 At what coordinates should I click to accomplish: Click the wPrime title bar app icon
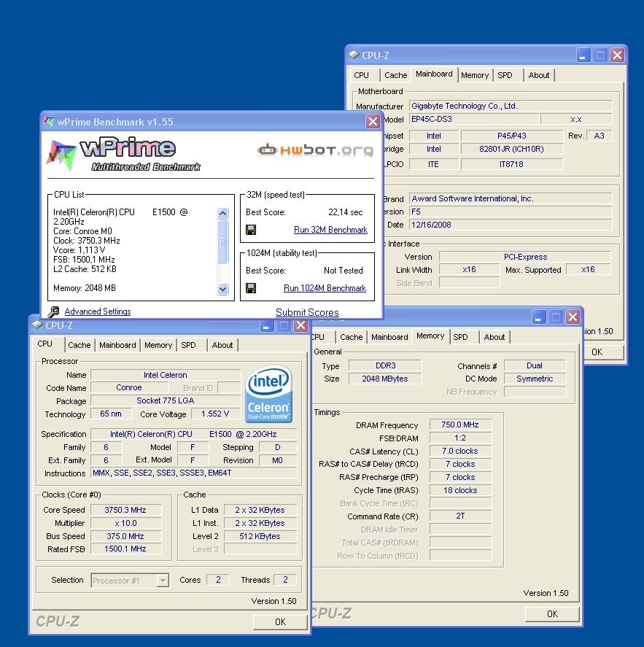(x=49, y=122)
